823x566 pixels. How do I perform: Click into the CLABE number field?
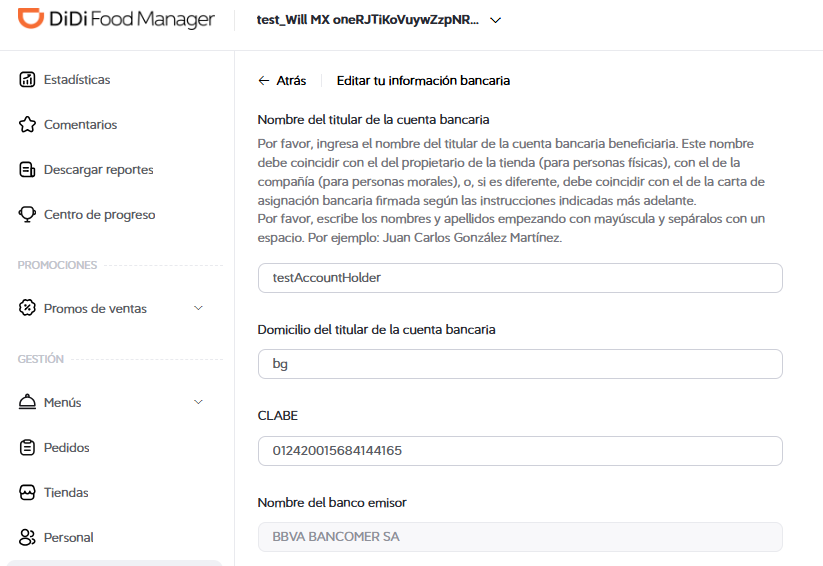[x=520, y=451]
